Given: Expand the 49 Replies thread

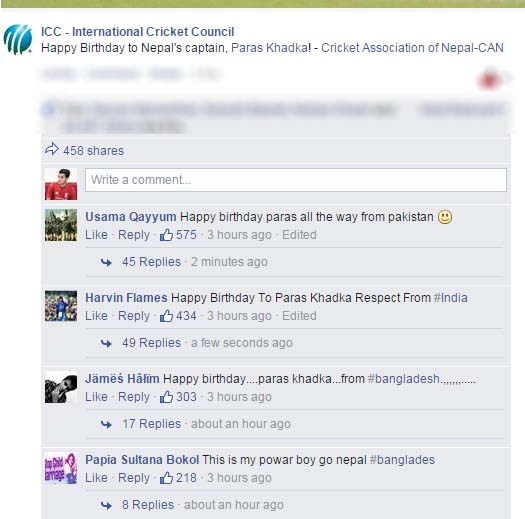Looking at the screenshot, I should pos(151,343).
